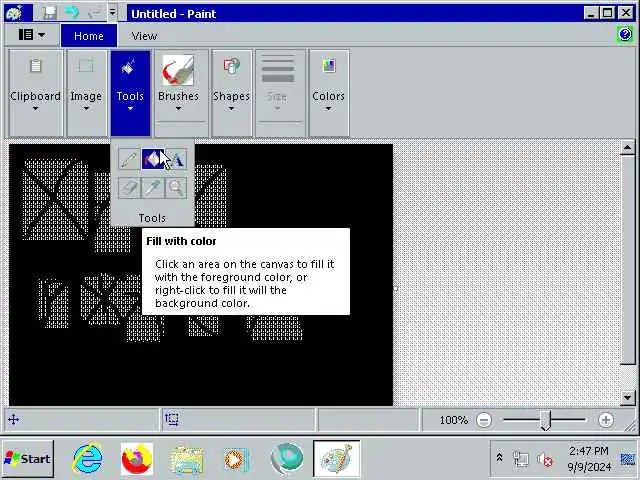Click the Paint system icon in title bar
The height and width of the screenshot is (480, 640).
click(x=14, y=13)
